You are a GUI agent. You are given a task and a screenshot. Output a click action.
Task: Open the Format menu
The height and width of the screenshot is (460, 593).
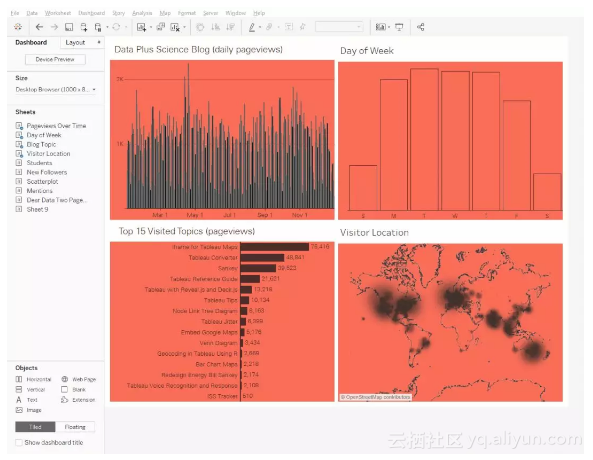click(x=187, y=13)
